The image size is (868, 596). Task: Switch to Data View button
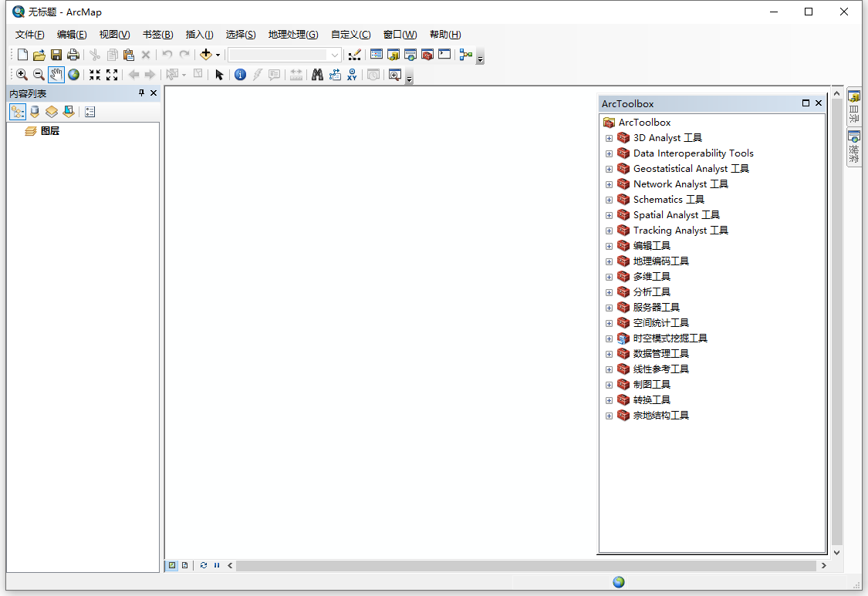pyautogui.click(x=172, y=566)
